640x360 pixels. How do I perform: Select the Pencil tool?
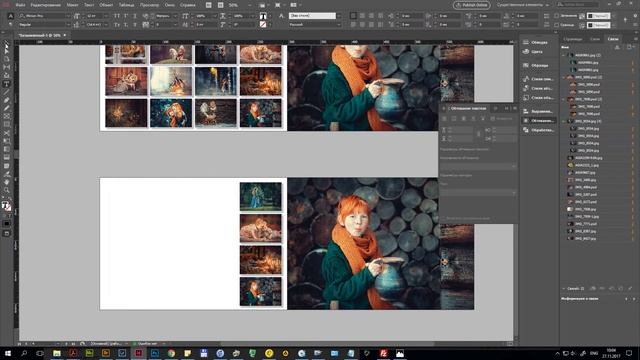(7, 109)
